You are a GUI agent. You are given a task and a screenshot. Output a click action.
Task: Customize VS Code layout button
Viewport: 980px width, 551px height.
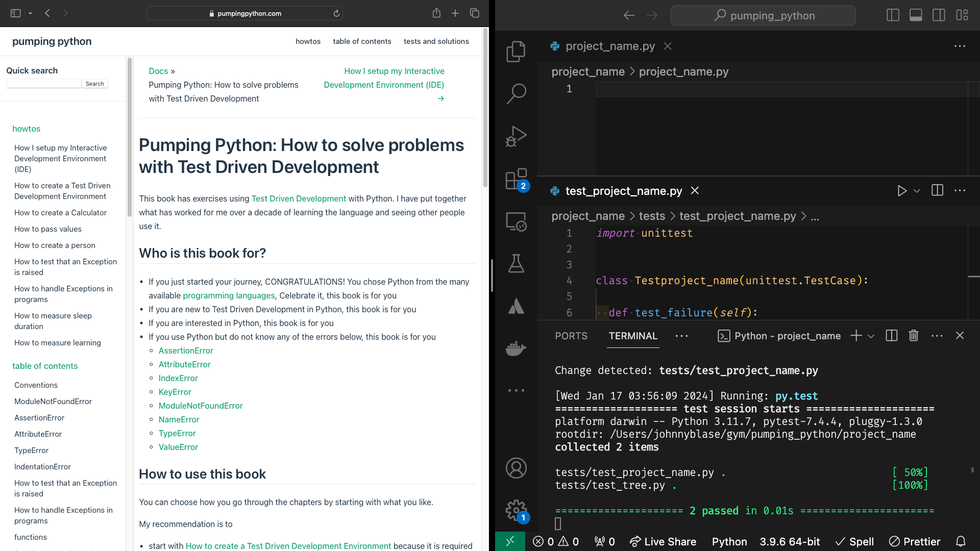[962, 15]
